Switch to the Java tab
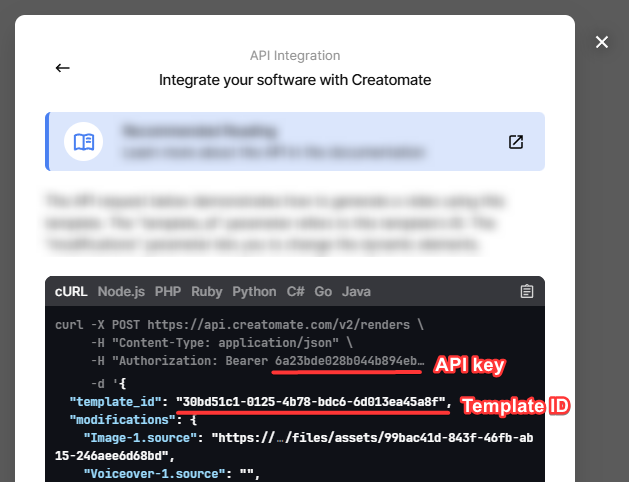This screenshot has height=482, width=629. coord(356,292)
